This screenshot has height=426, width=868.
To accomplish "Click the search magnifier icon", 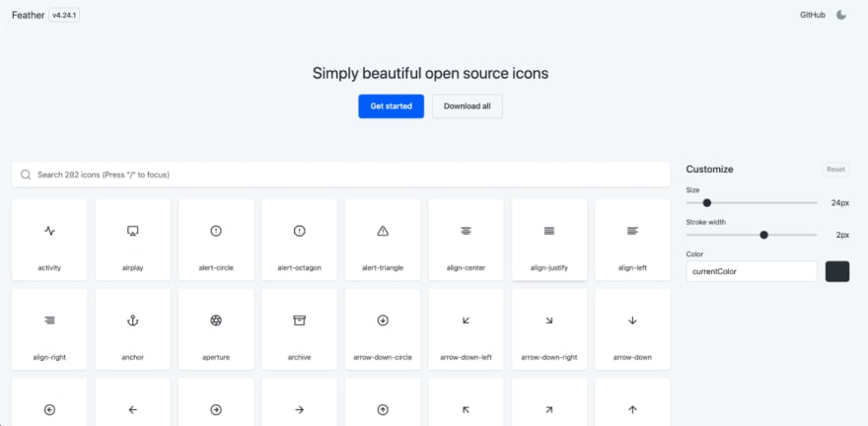I will (26, 175).
